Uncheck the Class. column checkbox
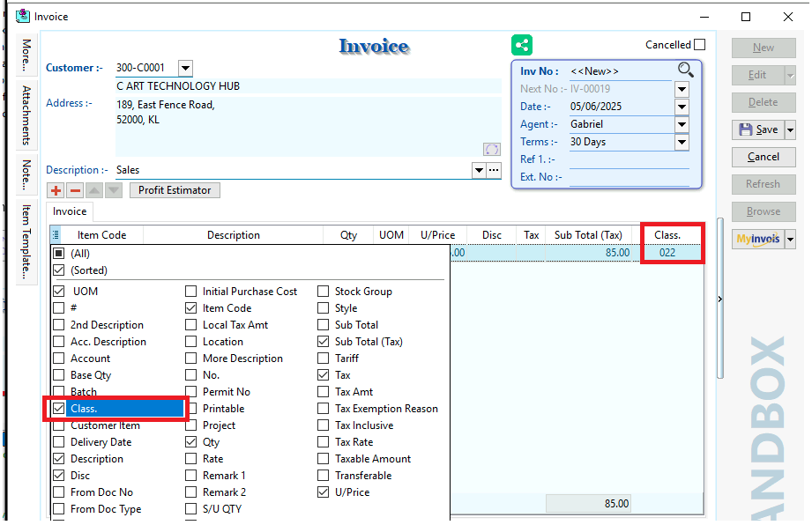Screen dimensions: 812x525 click(59, 409)
